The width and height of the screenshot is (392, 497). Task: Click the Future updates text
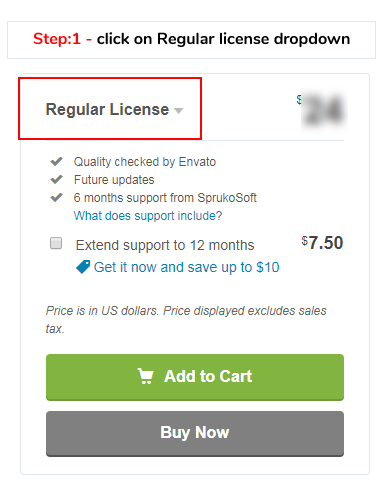point(114,180)
